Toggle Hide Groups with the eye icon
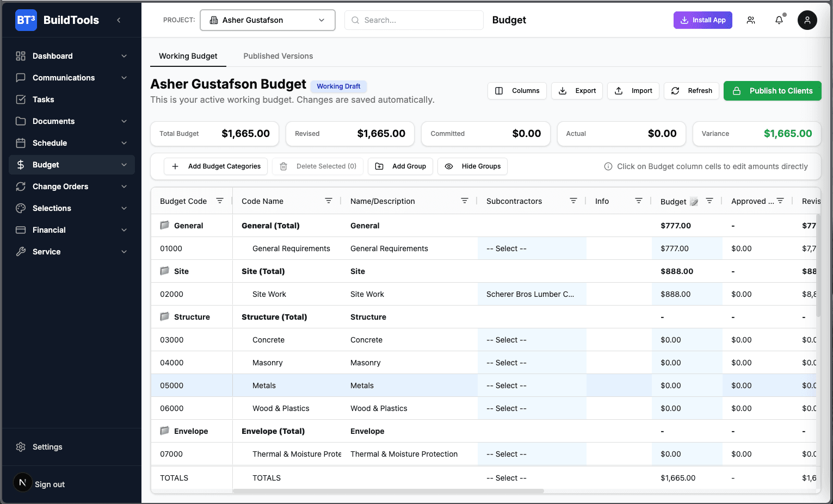Viewport: 833px width, 504px height. coord(449,166)
